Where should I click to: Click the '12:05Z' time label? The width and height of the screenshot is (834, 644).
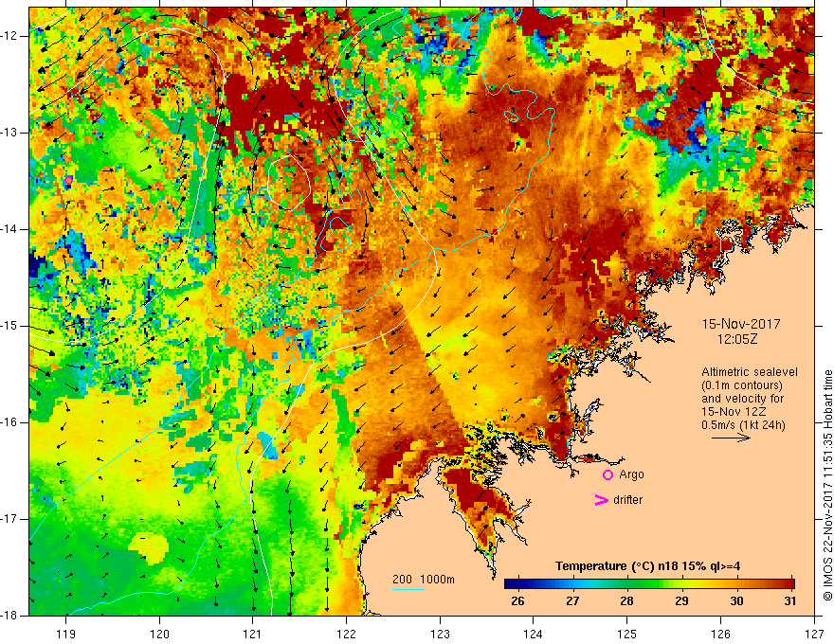(737, 339)
